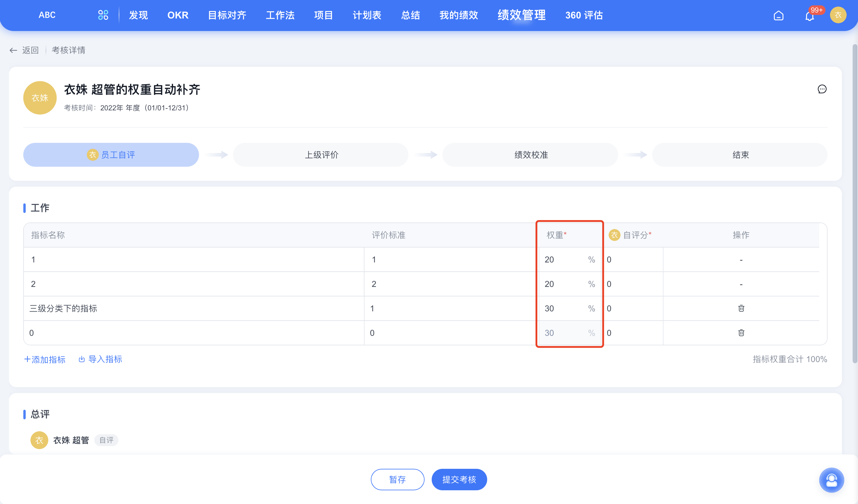The width and height of the screenshot is (858, 504).
Task: Open 360 评估 menu
Action: click(x=584, y=15)
